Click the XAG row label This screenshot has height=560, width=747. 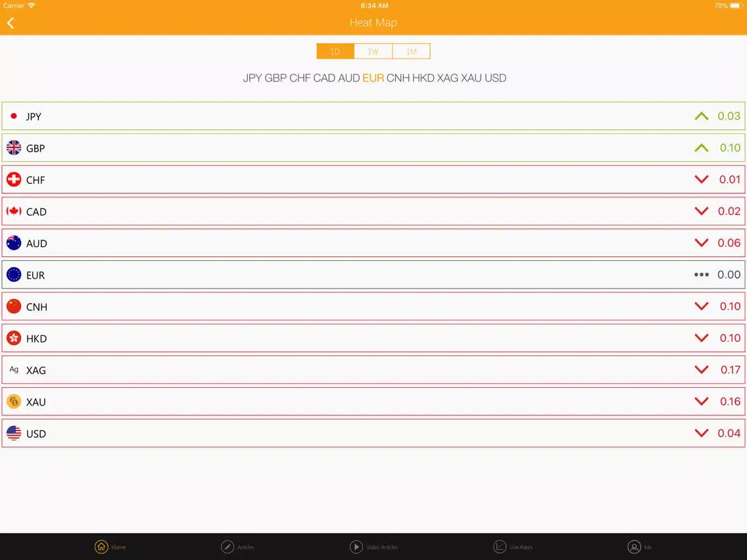36,371
